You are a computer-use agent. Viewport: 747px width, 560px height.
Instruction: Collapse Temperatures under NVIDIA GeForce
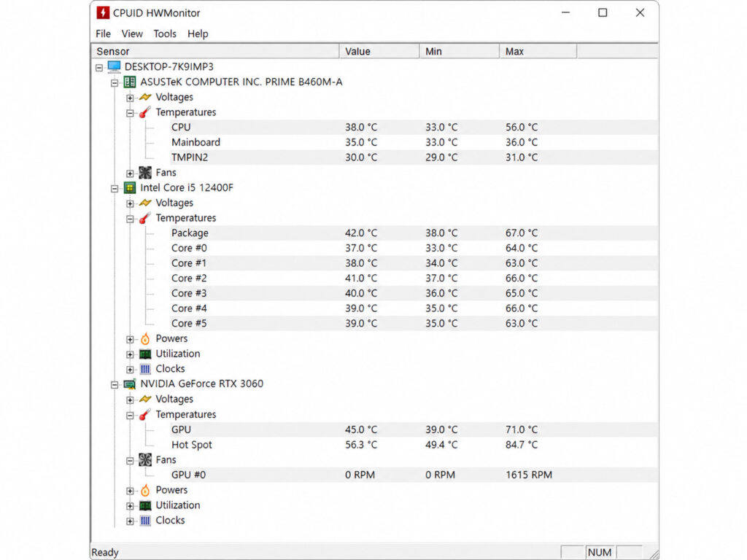tap(130, 416)
